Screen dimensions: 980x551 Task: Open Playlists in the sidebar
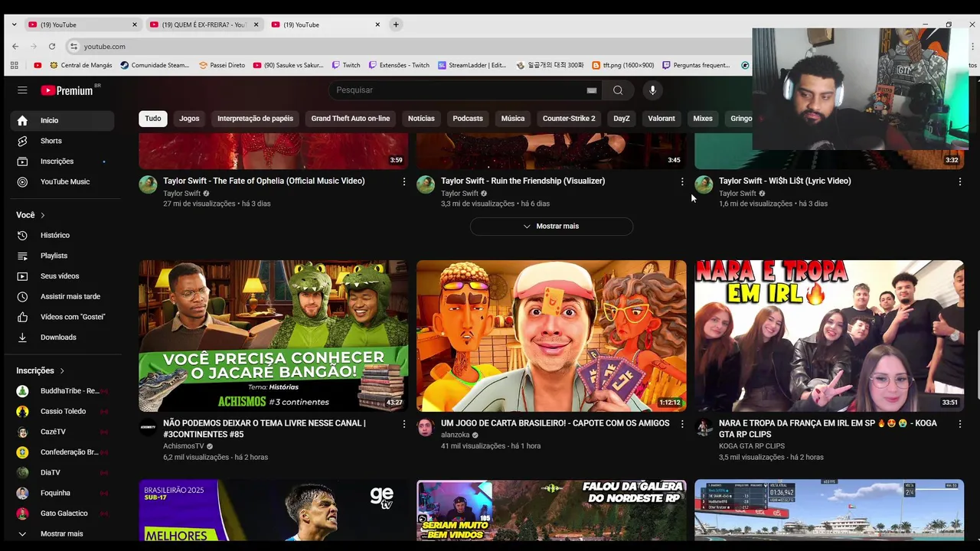pyautogui.click(x=63, y=256)
